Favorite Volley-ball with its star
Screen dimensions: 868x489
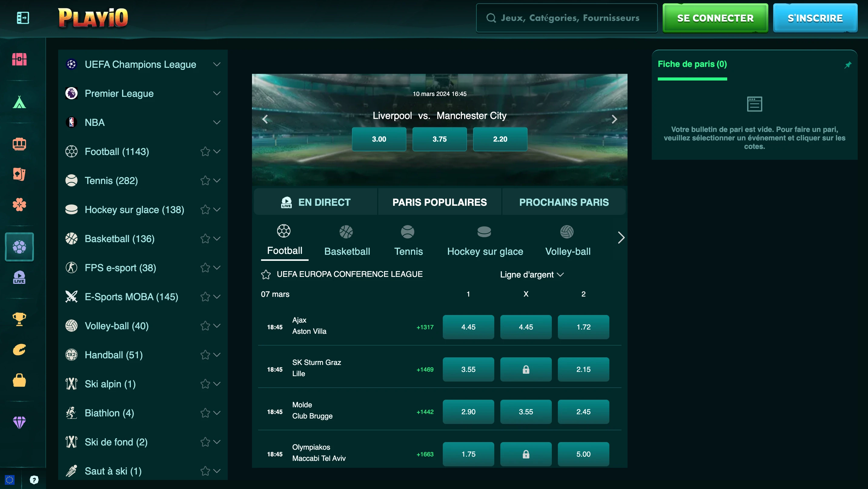click(205, 326)
